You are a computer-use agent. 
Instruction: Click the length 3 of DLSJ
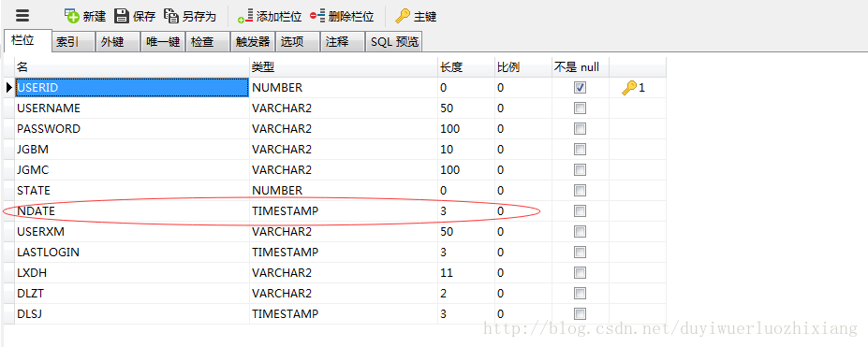(466, 314)
